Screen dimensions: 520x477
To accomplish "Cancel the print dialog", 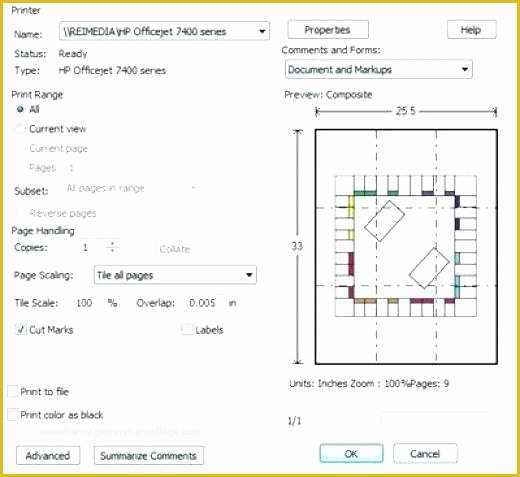I will pyautogui.click(x=425, y=453).
